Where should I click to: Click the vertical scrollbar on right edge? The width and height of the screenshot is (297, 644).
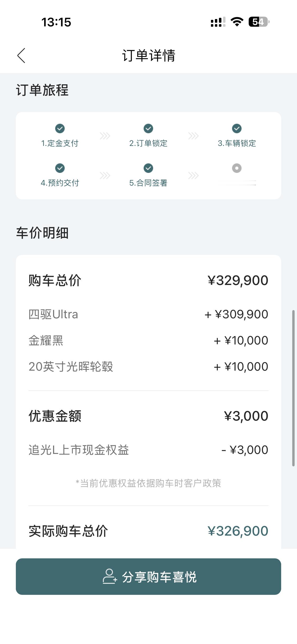pyautogui.click(x=293, y=388)
